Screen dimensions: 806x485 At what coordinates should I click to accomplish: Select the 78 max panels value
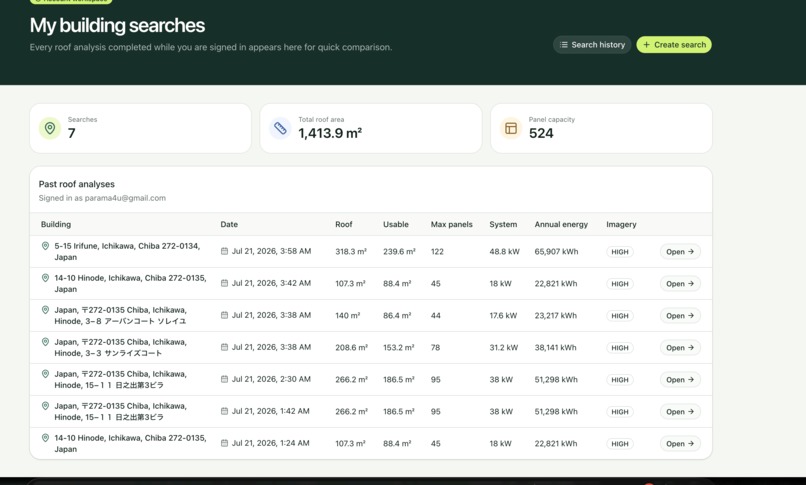(435, 348)
